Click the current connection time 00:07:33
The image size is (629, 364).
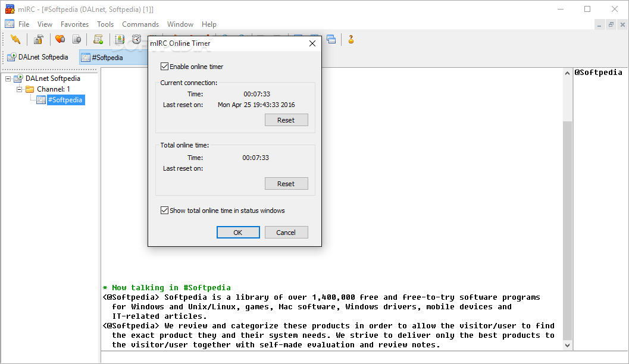point(256,94)
